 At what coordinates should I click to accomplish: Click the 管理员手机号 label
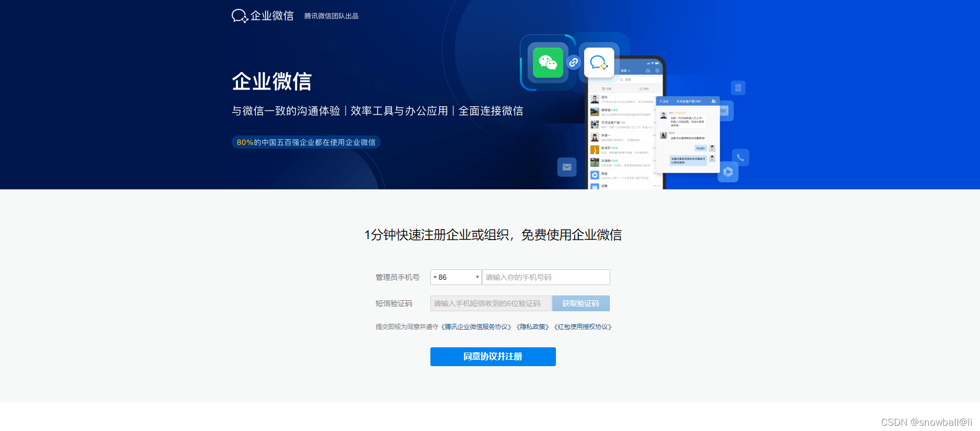pyautogui.click(x=397, y=277)
